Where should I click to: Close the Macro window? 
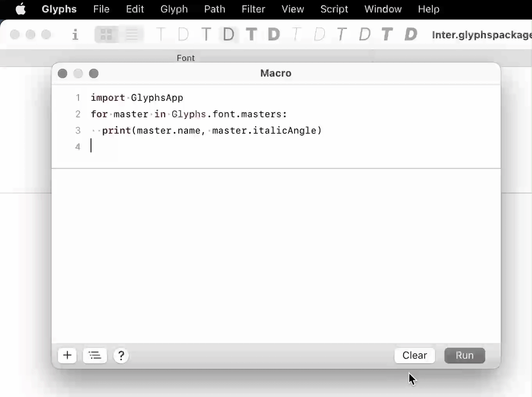(62, 74)
